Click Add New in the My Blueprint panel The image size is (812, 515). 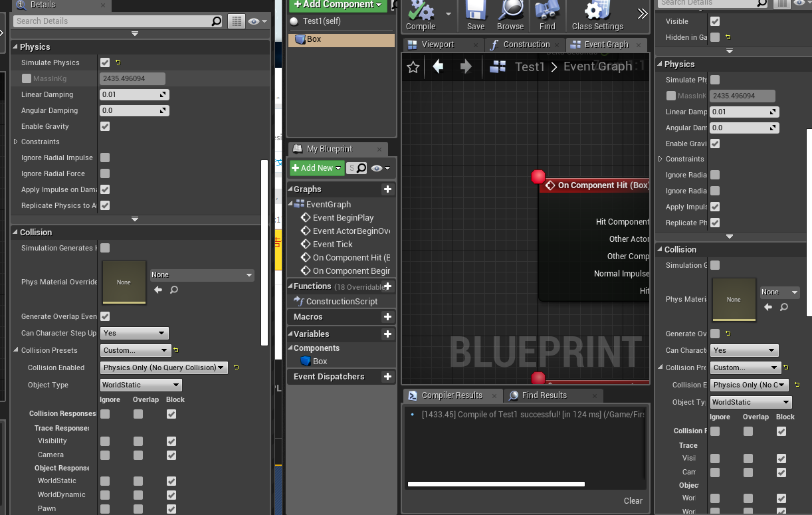pos(314,167)
